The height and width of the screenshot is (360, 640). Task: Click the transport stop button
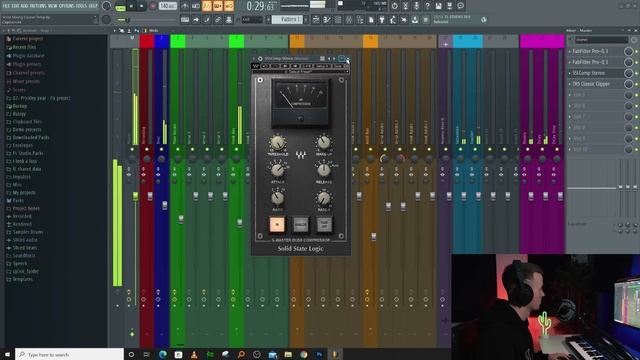coord(142,6)
